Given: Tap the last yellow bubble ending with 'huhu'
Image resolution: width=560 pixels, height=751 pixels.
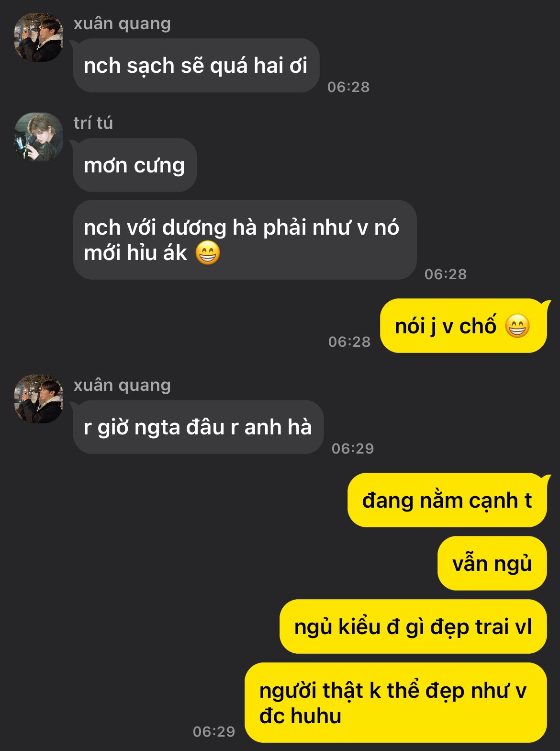Looking at the screenshot, I should [x=395, y=703].
